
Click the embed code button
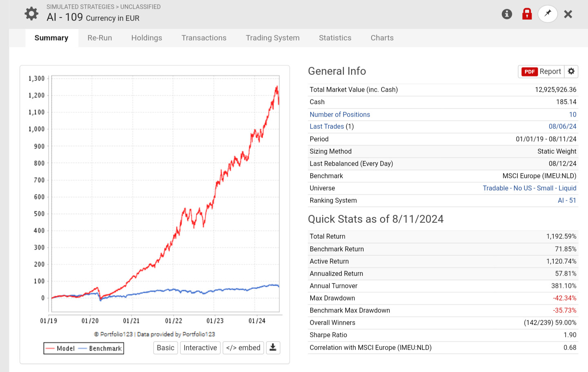243,348
